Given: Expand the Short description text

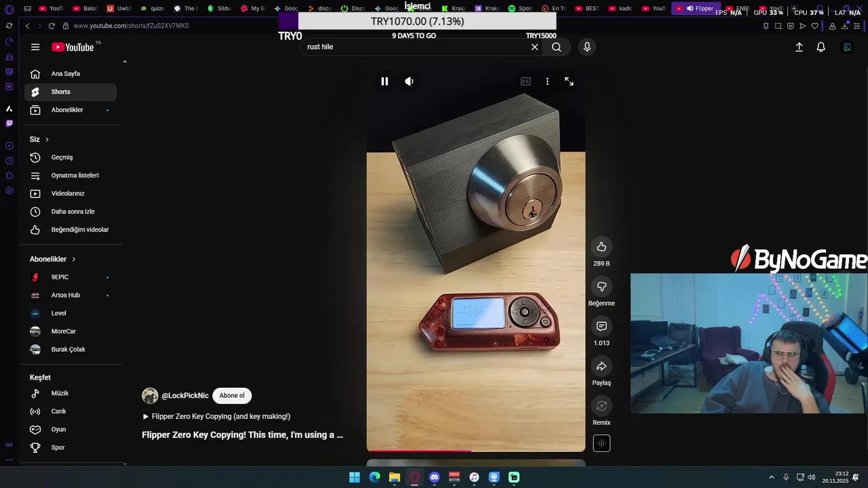Looking at the screenshot, I should (x=242, y=435).
